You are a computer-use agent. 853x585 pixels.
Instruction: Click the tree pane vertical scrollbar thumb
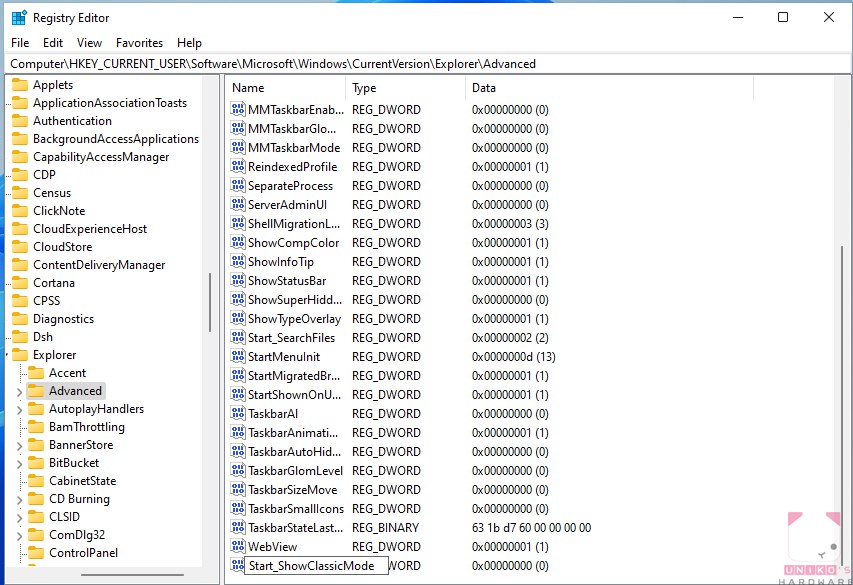(x=209, y=303)
